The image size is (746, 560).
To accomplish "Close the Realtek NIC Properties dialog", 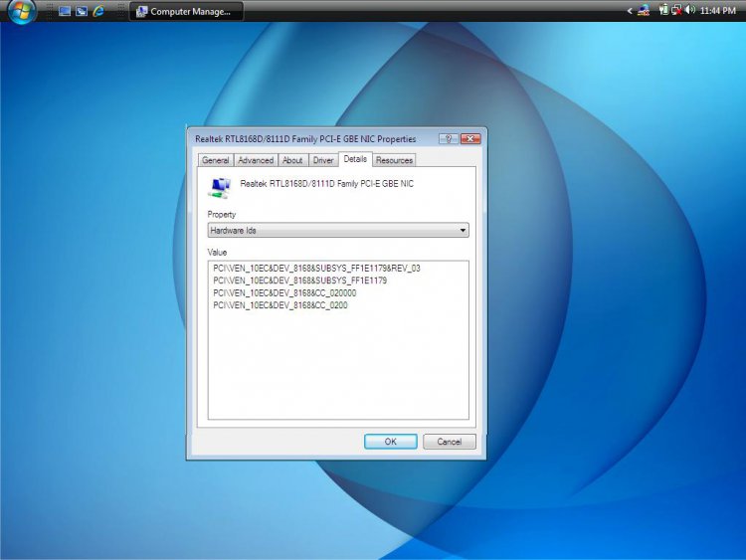I will point(470,138).
